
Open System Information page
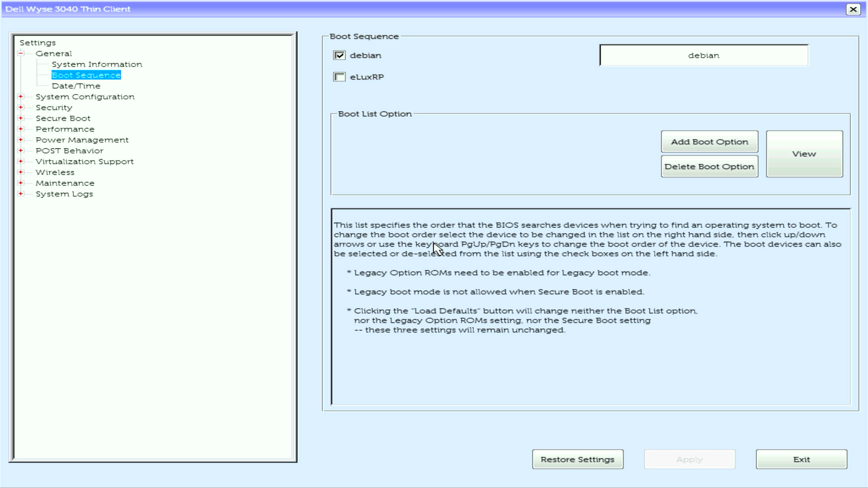pyautogui.click(x=97, y=64)
